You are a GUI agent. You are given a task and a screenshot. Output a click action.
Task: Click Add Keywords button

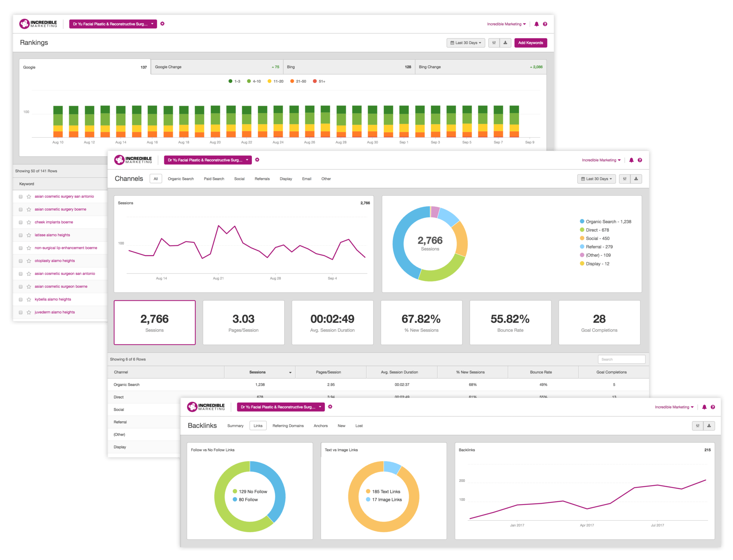[x=531, y=43]
